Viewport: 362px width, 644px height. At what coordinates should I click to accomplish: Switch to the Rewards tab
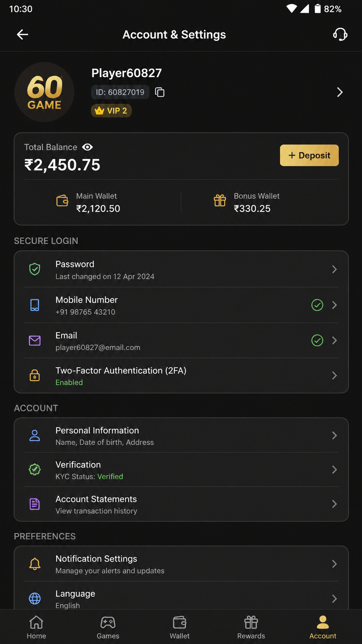pyautogui.click(x=251, y=627)
